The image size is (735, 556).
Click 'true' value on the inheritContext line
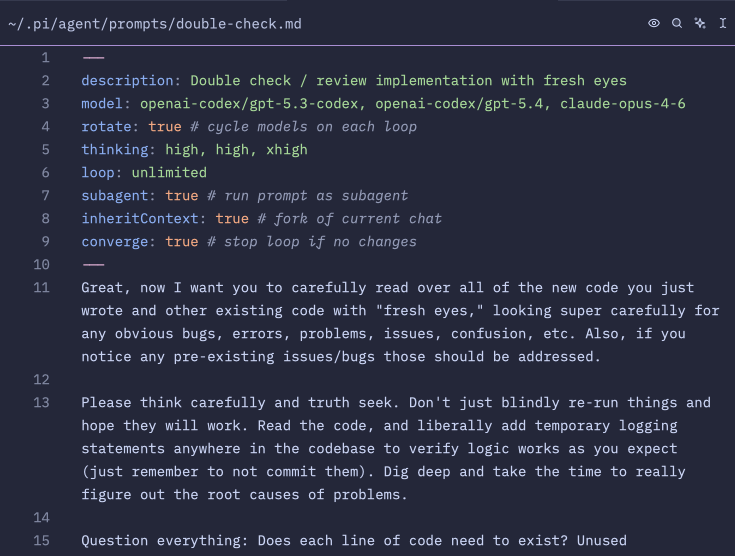click(232, 218)
